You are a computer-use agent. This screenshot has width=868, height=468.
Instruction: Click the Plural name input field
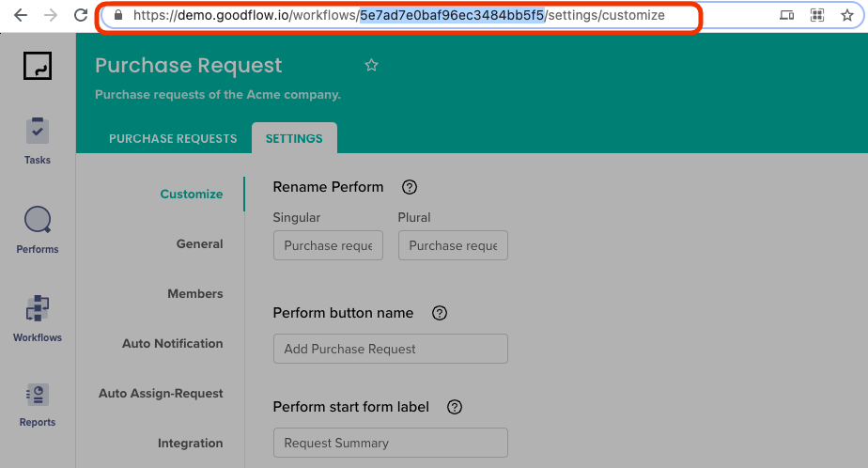(x=453, y=245)
